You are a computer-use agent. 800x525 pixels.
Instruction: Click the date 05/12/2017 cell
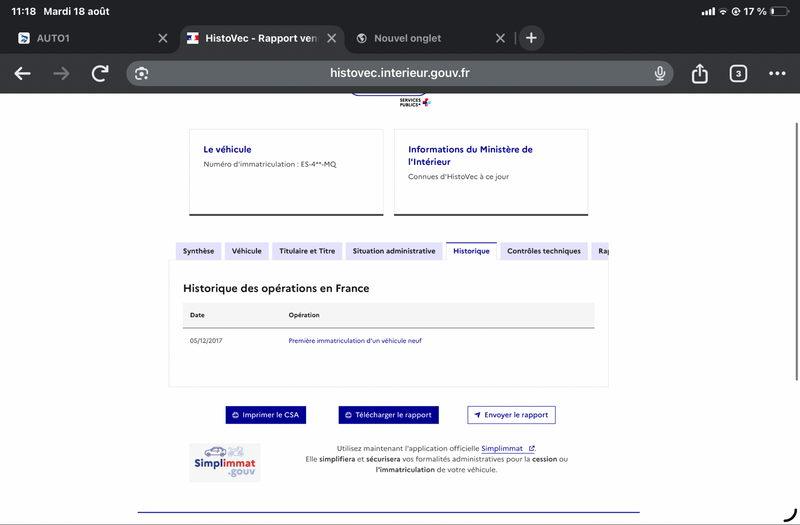click(x=206, y=341)
